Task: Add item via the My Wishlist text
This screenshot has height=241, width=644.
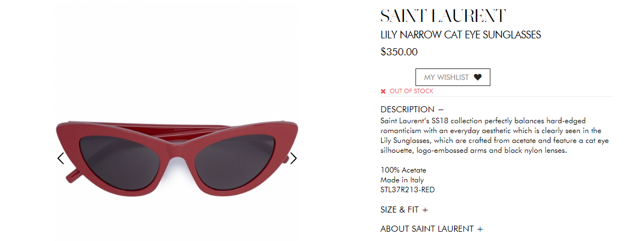Action: point(447,77)
